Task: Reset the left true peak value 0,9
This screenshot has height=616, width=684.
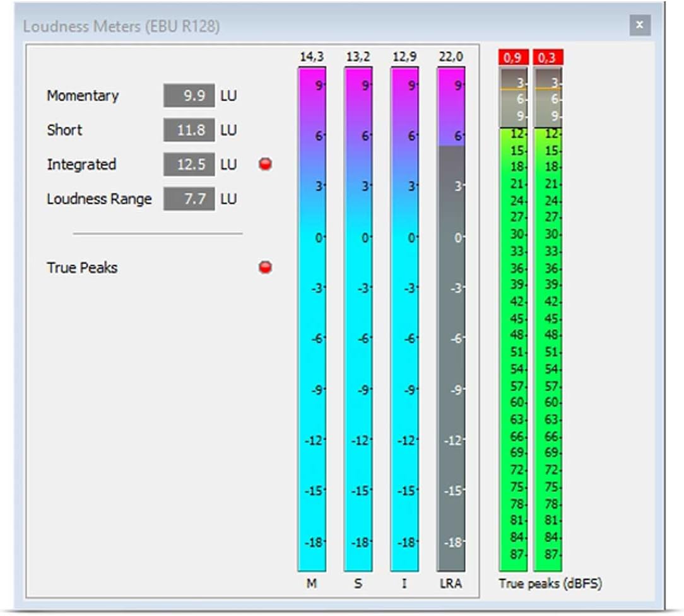Action: click(x=515, y=58)
